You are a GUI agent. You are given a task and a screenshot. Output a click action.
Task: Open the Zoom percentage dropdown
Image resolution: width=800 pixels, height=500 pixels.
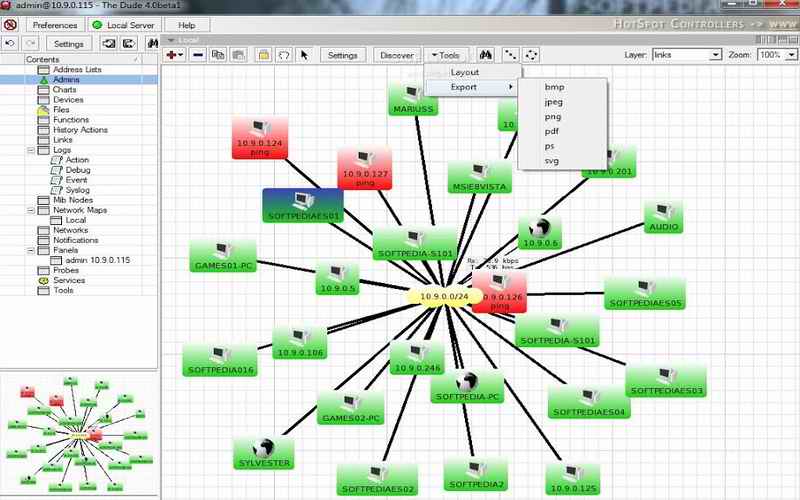pyautogui.click(x=777, y=55)
